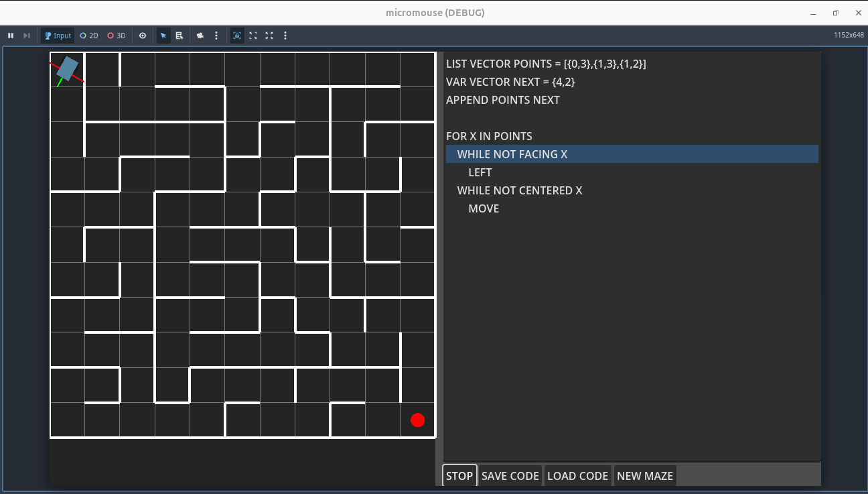
Task: Click the LOAD CODE button
Action: [x=577, y=476]
